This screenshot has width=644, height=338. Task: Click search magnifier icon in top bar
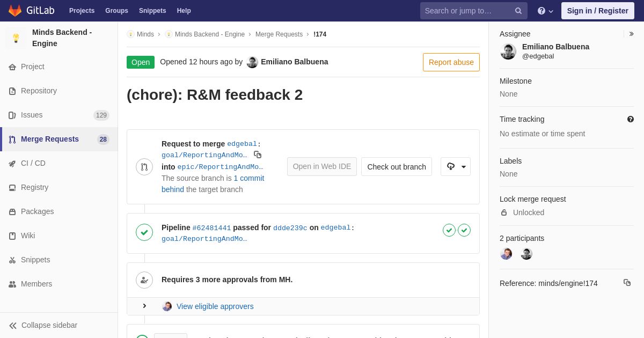pyautogui.click(x=518, y=11)
